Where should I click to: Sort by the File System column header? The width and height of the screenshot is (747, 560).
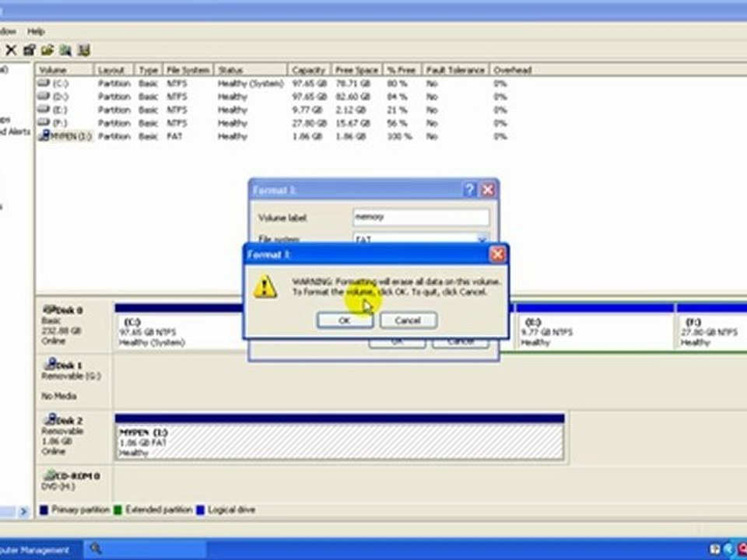tap(188, 70)
